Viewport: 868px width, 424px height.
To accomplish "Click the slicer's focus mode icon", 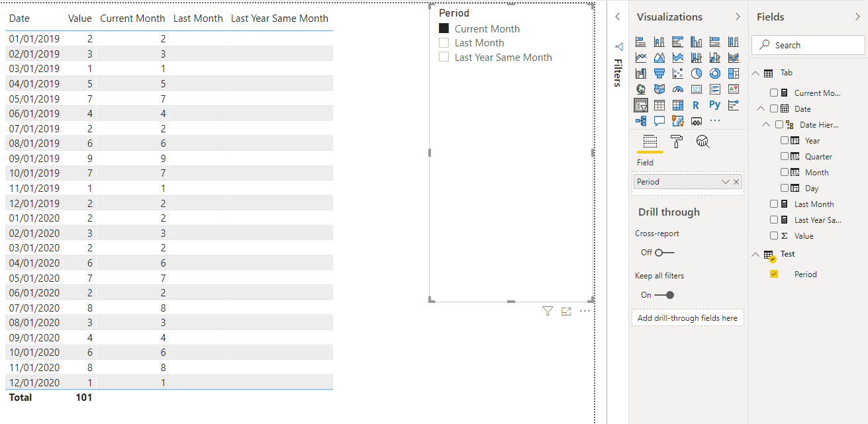I will (x=566, y=311).
